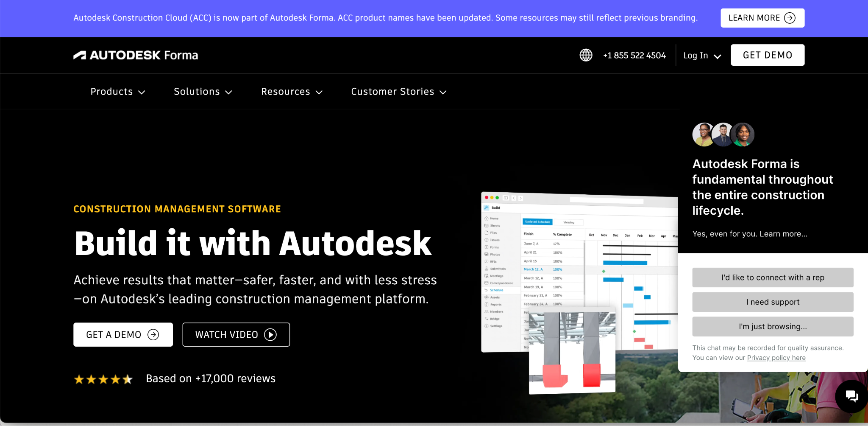Open the Solutions menu
868x426 pixels.
[x=203, y=92]
